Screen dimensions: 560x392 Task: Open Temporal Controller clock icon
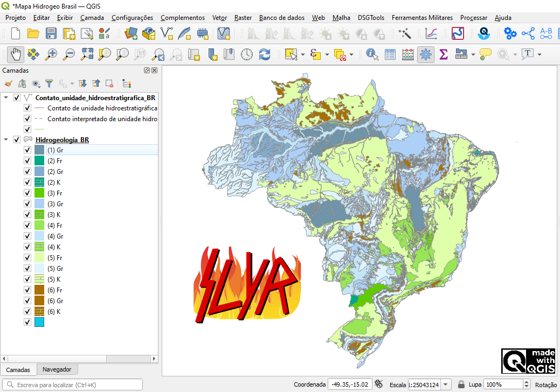247,54
